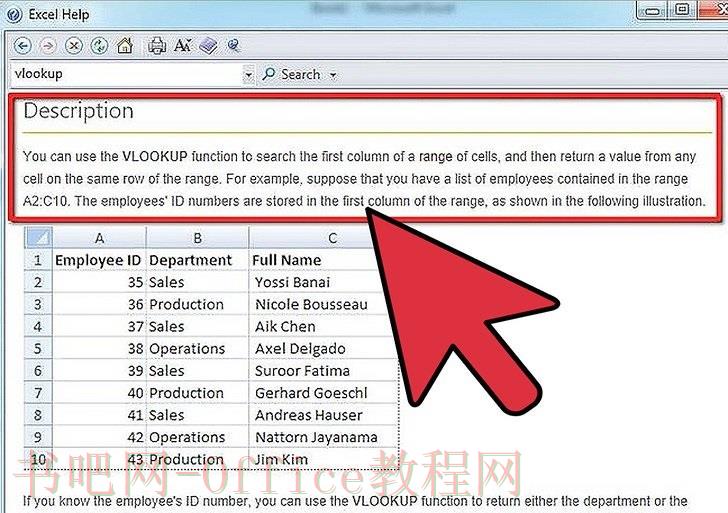The width and height of the screenshot is (728, 513).
Task: Click the VLOOKUP word in the description paragraph
Action: (155, 156)
